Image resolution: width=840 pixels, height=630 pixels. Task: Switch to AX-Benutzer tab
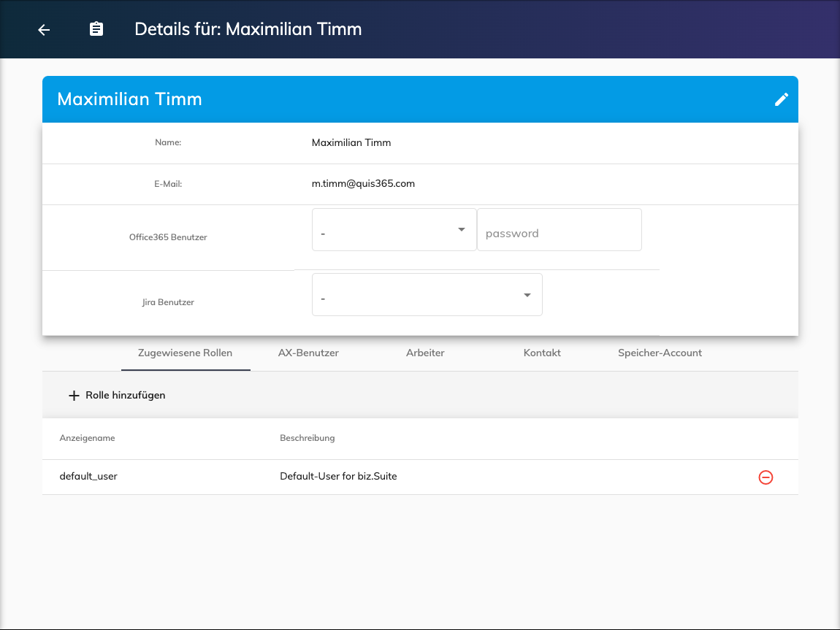click(x=308, y=353)
